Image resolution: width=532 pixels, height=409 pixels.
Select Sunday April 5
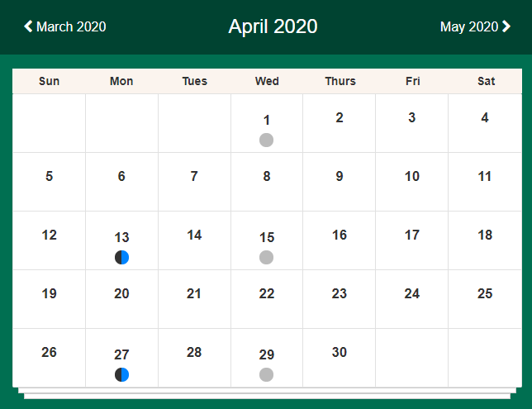(50, 176)
